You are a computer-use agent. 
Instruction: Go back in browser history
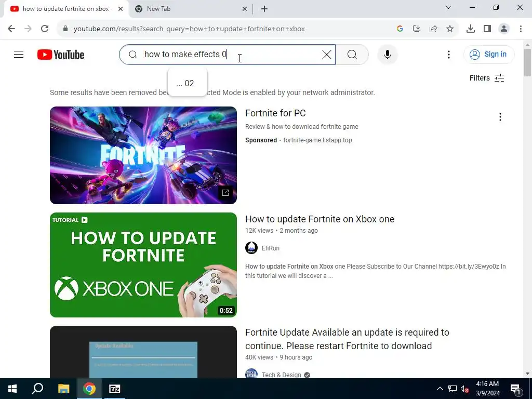11,29
